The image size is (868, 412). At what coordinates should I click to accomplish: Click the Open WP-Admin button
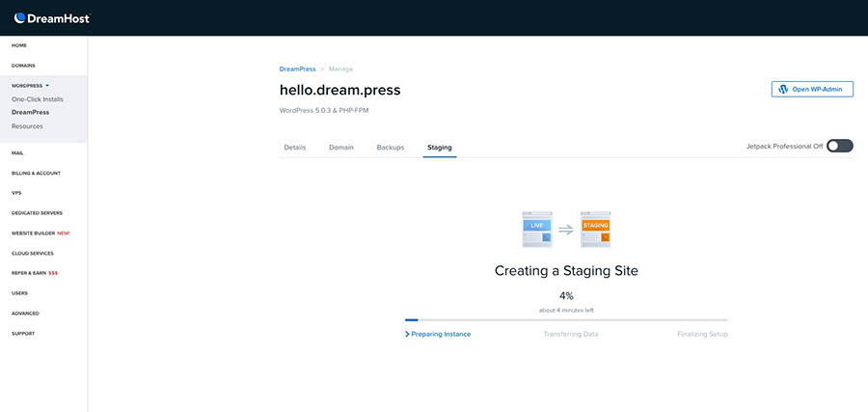coord(812,89)
